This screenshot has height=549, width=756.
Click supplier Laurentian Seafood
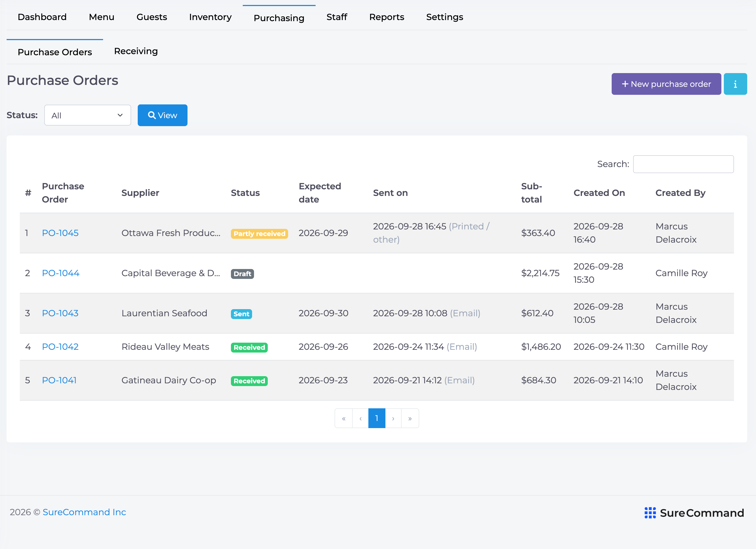click(164, 313)
